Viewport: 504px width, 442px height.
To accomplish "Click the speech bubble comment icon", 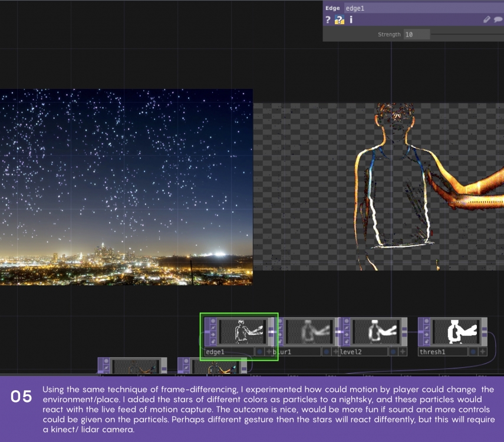I will click(498, 19).
